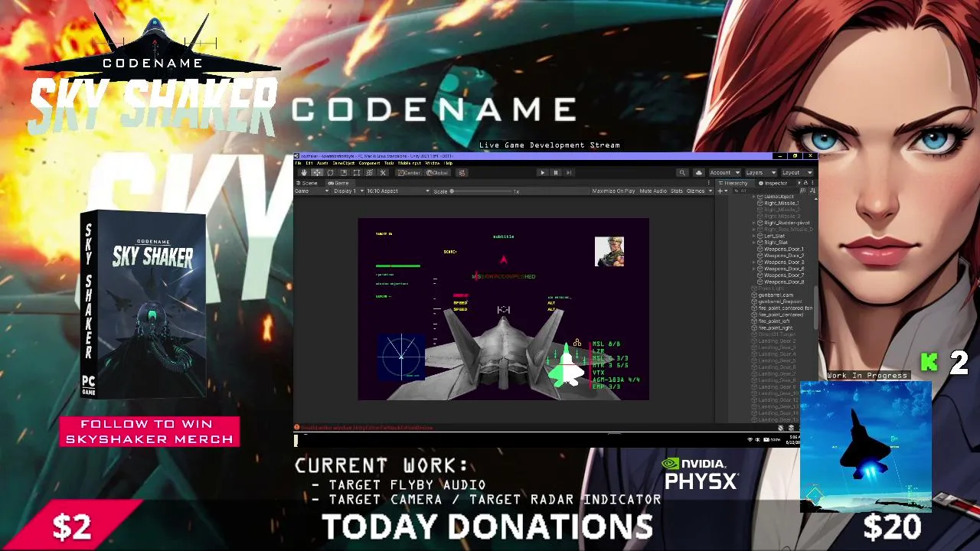Click the Pause button in Unity

point(556,172)
